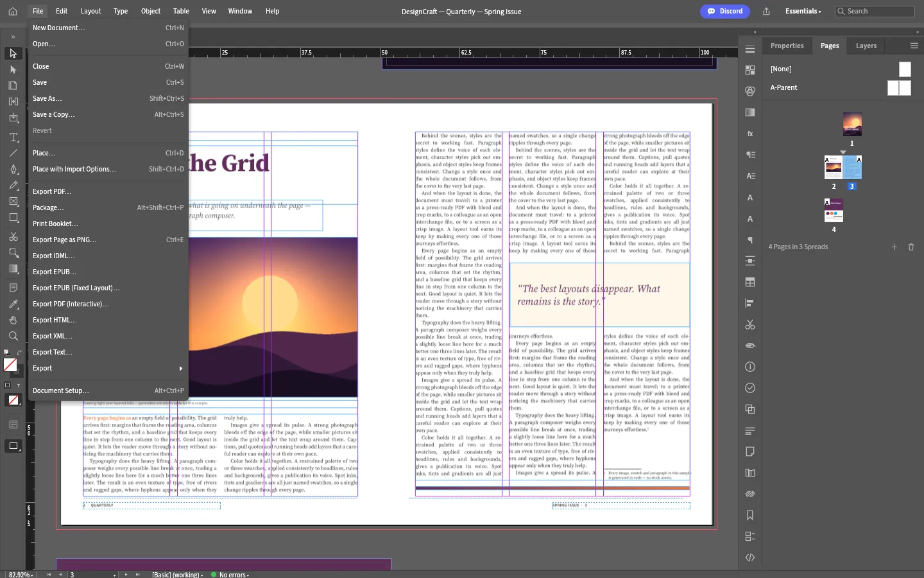Click the Share icon in top bar

pos(766,11)
